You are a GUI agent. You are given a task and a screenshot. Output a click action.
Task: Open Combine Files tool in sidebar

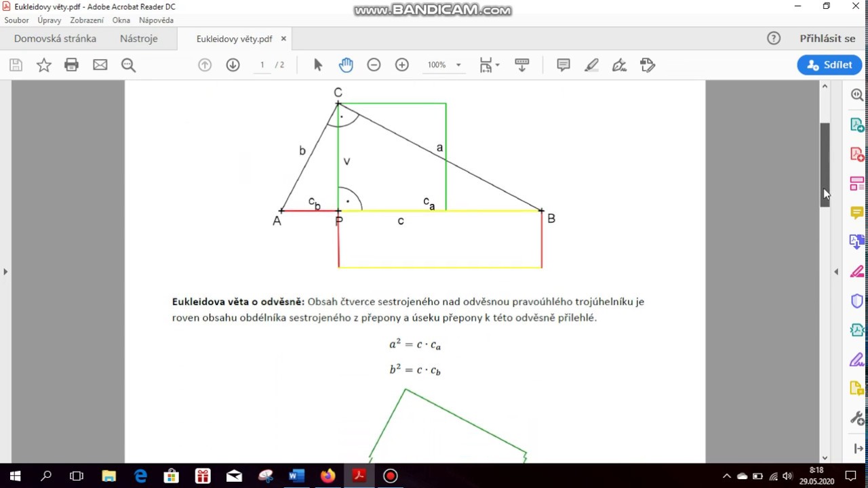tap(857, 242)
